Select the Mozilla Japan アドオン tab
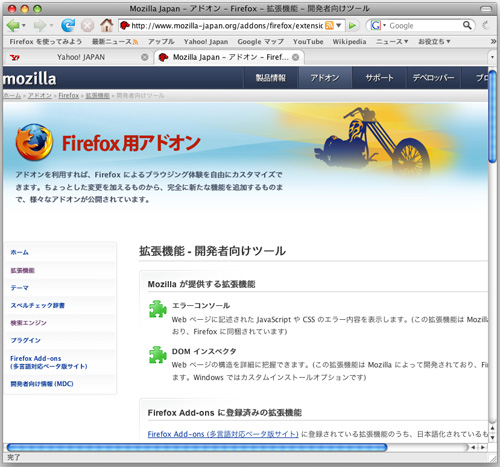Image resolution: width=500 pixels, height=467 pixels. [x=229, y=57]
